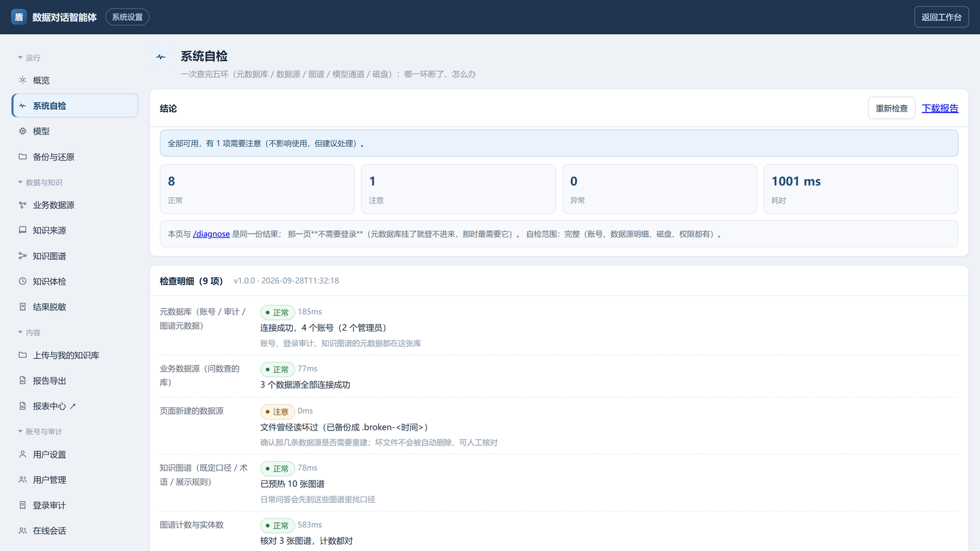
Task: Click 正常 badge showing 583ms
Action: (x=277, y=525)
